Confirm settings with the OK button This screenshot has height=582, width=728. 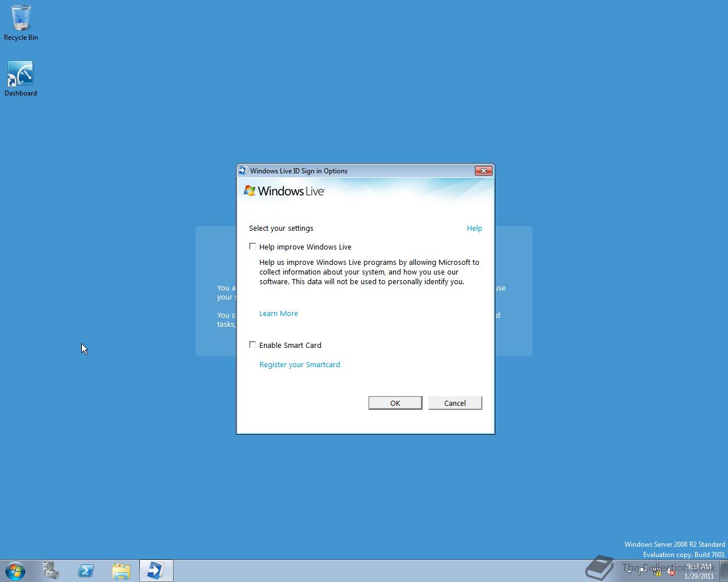395,403
